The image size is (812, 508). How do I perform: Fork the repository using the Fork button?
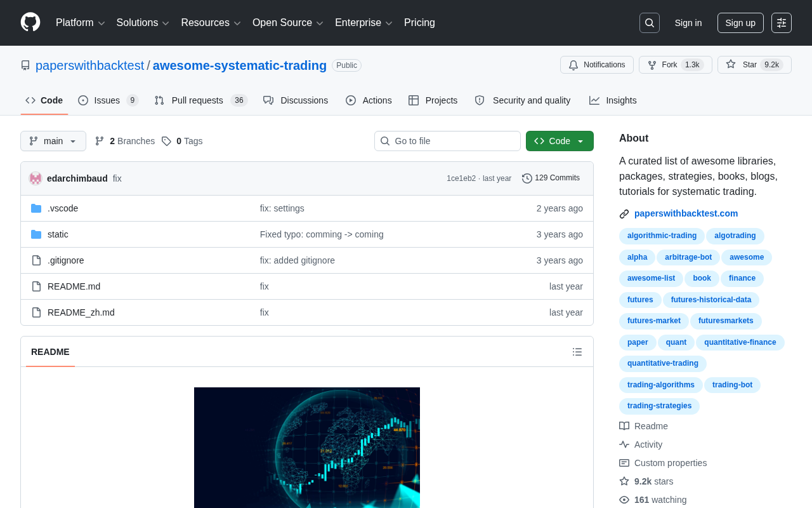676,65
